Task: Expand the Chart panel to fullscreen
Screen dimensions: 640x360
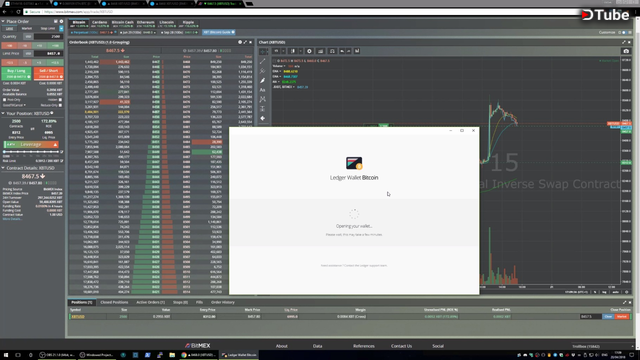Action: (624, 42)
